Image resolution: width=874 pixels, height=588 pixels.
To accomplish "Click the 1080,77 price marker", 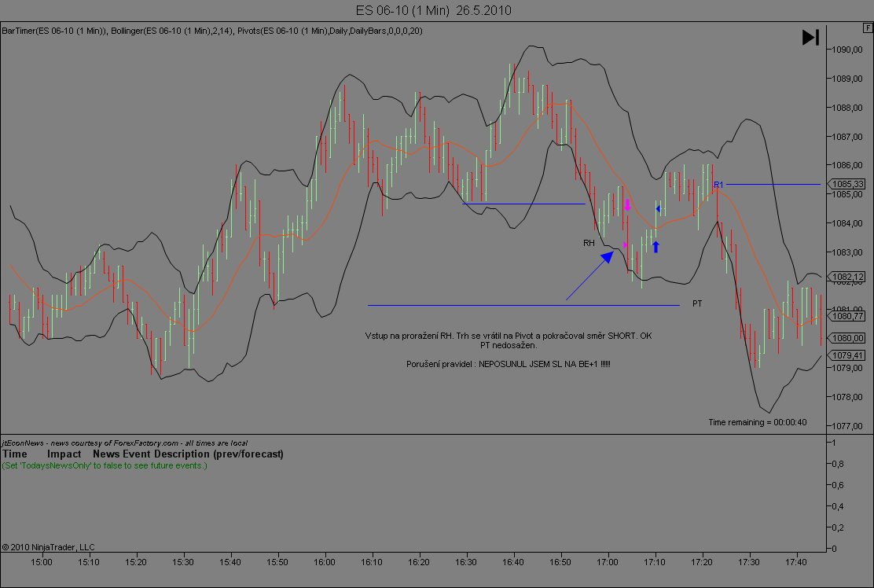I will 845,316.
